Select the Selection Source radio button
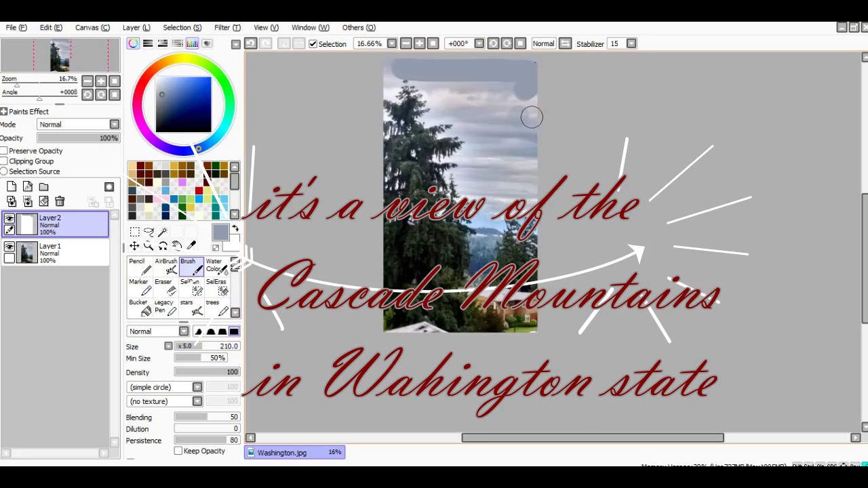This screenshot has width=868, height=488. click(x=4, y=171)
